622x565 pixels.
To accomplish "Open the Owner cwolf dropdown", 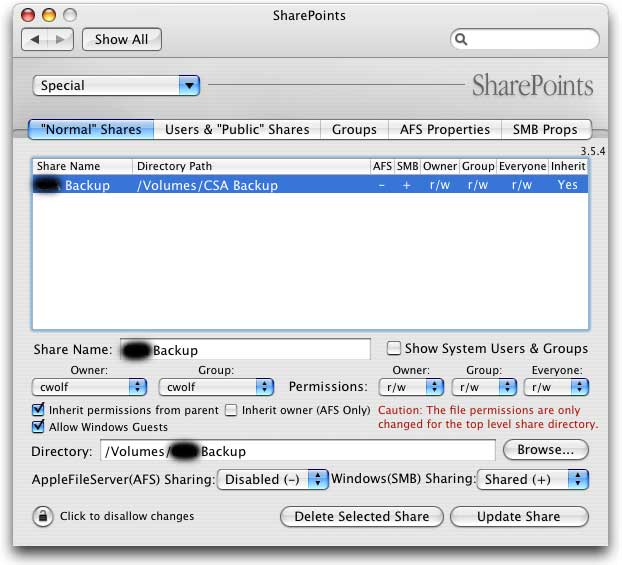I will point(90,386).
